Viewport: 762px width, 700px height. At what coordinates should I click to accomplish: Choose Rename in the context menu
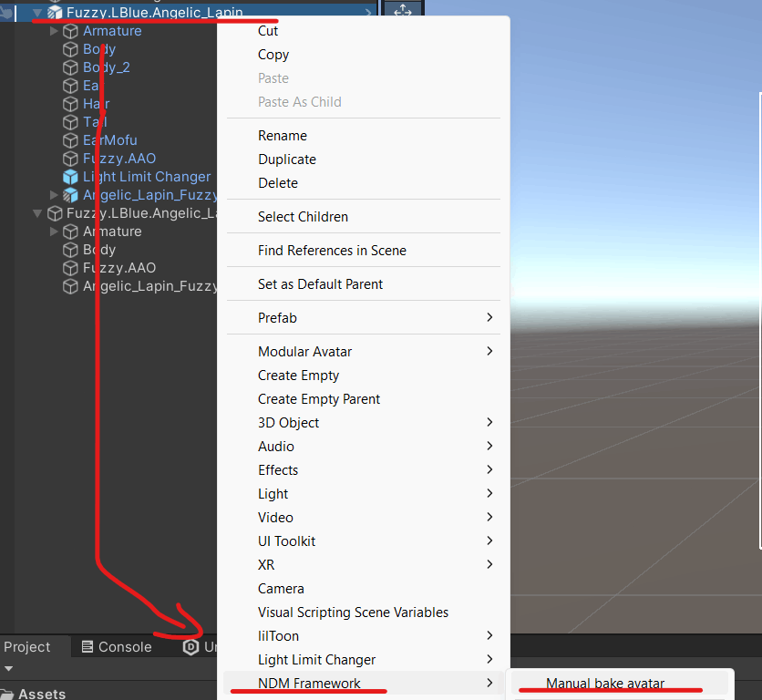pos(364,136)
